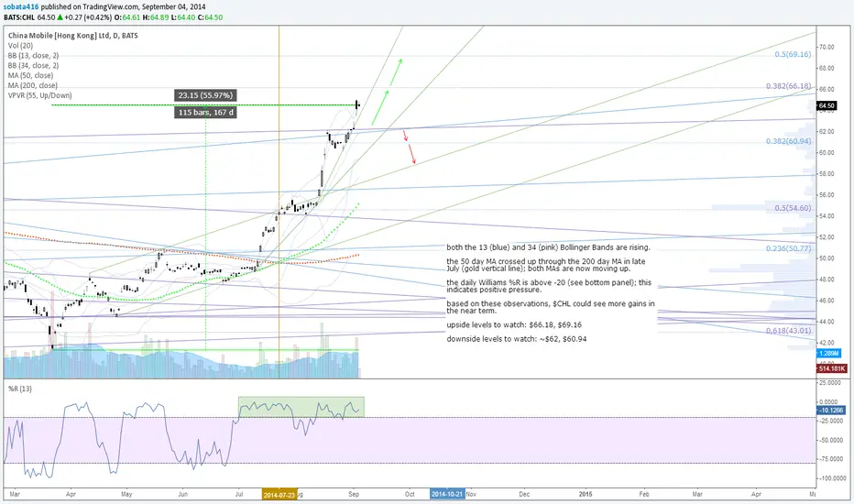The image size is (854, 504).
Task: Click the 2014-07-23 date marker
Action: click(x=279, y=495)
